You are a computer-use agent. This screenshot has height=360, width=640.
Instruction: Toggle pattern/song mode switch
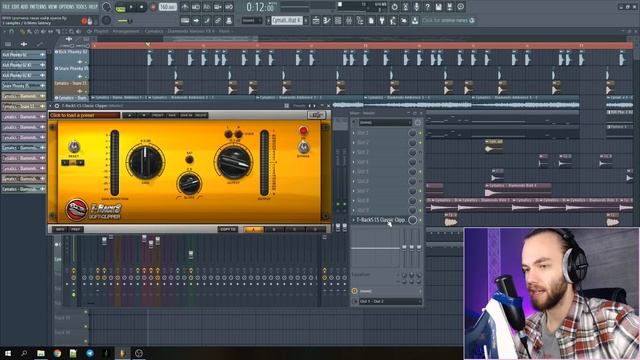[x=120, y=7]
